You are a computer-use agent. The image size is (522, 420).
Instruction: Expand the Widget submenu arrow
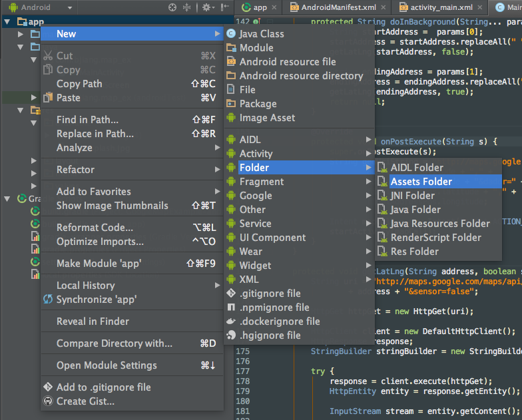[x=368, y=265]
